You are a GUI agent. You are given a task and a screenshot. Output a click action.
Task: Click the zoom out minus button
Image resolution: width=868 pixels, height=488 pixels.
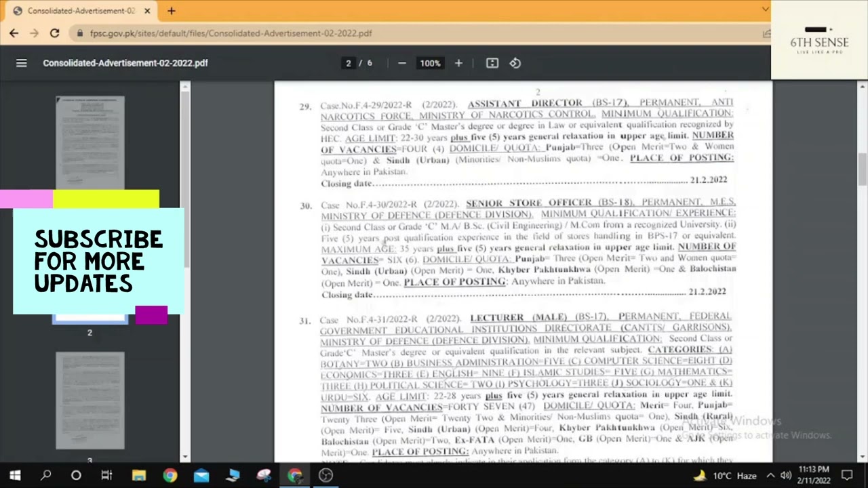pos(402,63)
